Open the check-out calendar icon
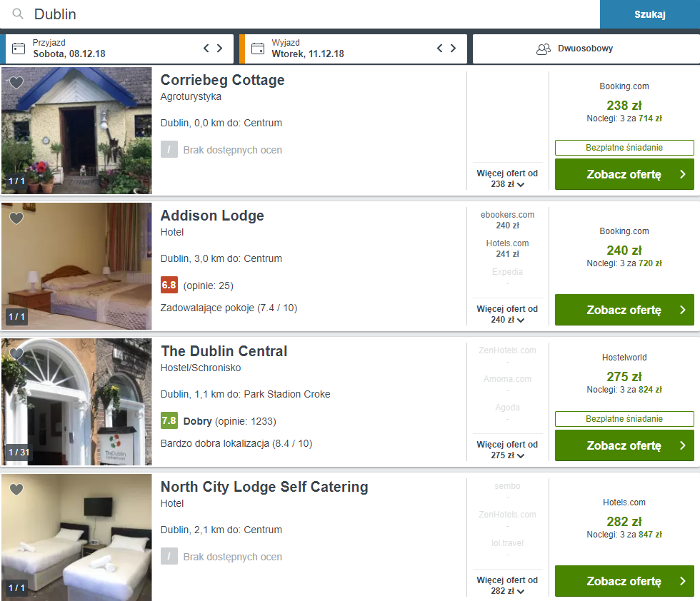The height and width of the screenshot is (601, 700). [258, 49]
